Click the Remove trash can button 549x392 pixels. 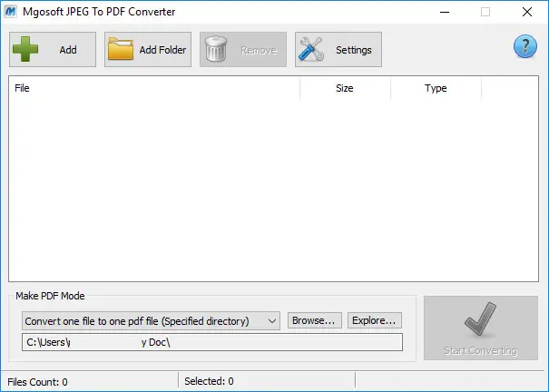point(243,49)
